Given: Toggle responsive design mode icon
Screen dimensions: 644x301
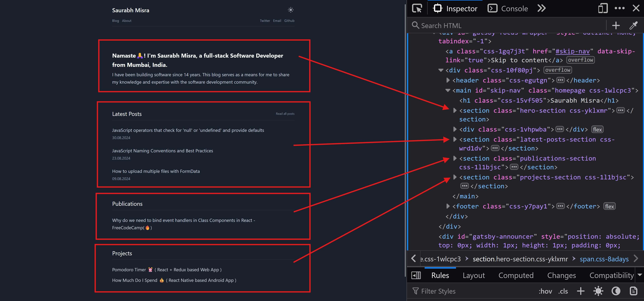Looking at the screenshot, I should [603, 9].
